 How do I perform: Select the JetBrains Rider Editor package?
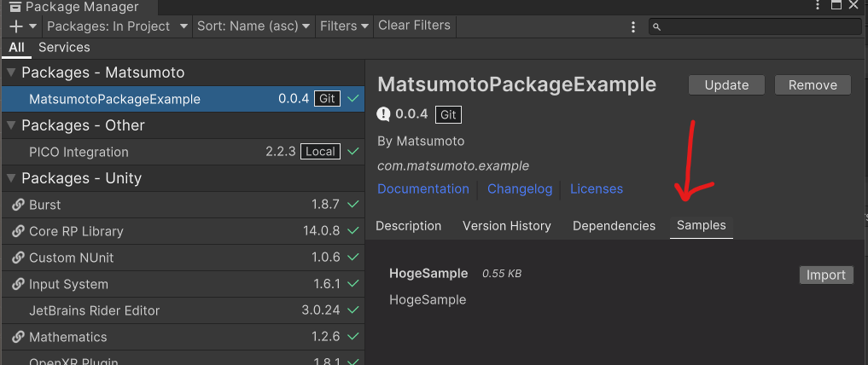pyautogui.click(x=94, y=310)
